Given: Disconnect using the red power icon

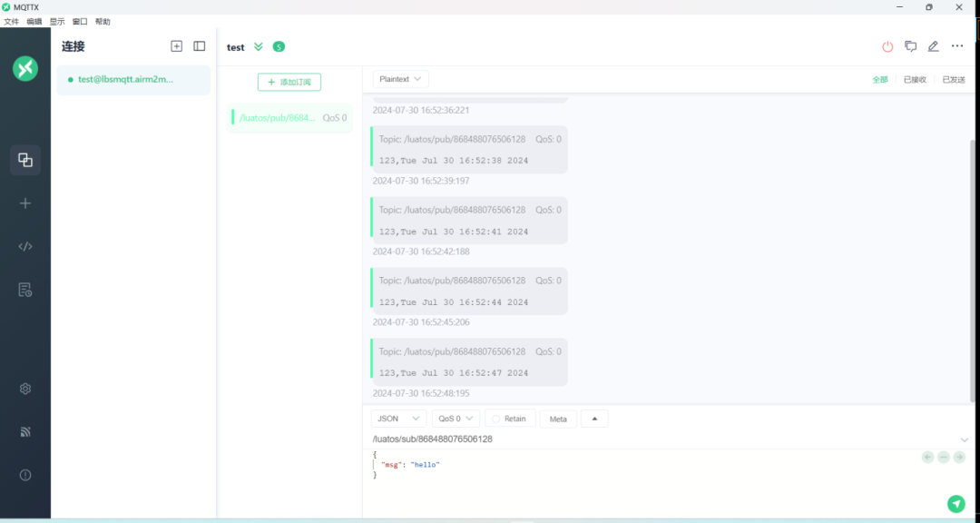Looking at the screenshot, I should (887, 46).
